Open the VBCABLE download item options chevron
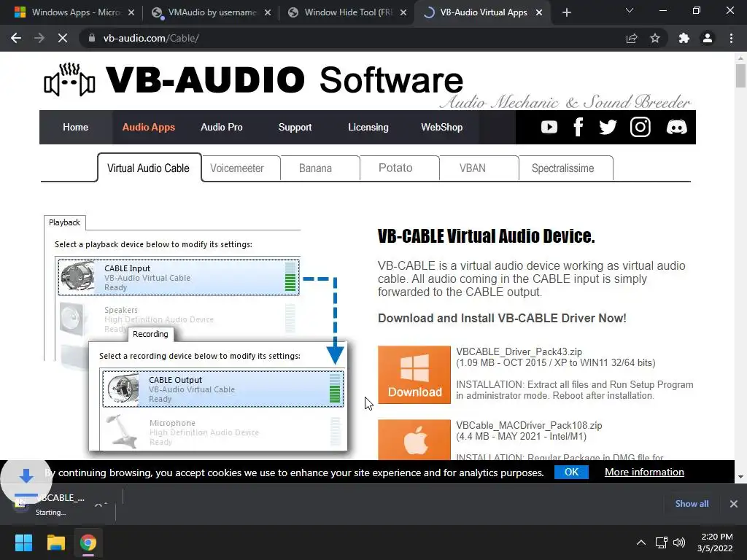 pos(101,505)
